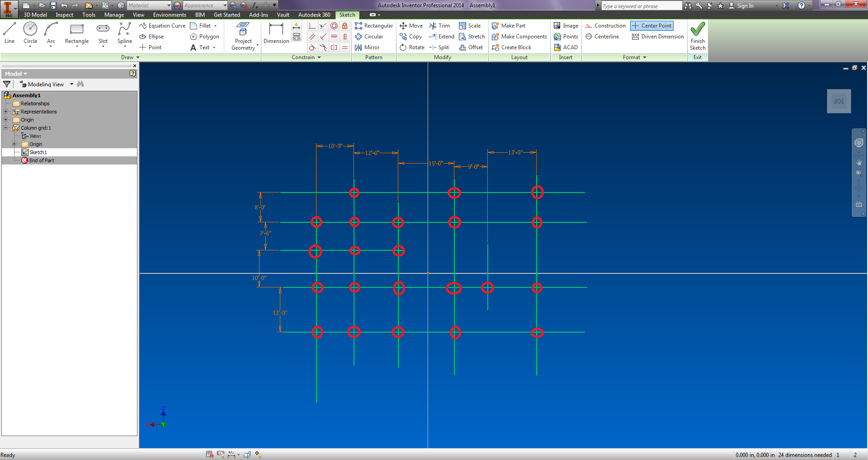Click the Sign In link
The height and width of the screenshot is (460, 868).
click(745, 6)
